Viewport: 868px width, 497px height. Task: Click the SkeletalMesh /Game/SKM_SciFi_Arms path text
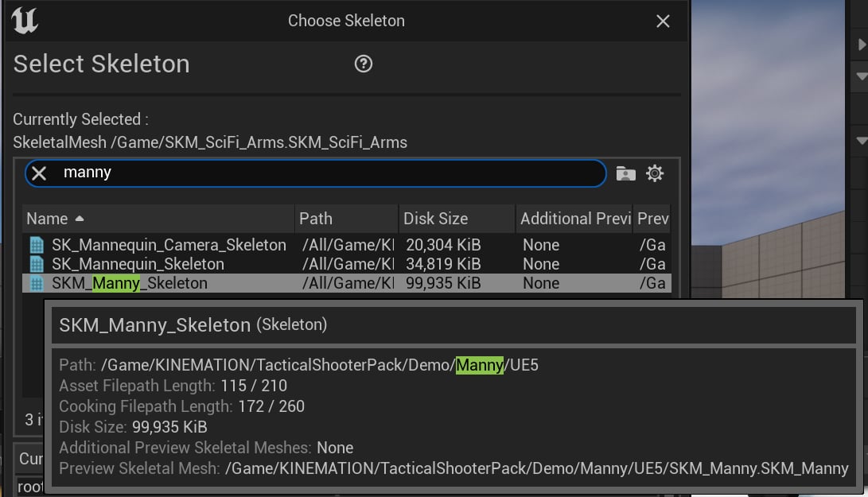coord(210,142)
